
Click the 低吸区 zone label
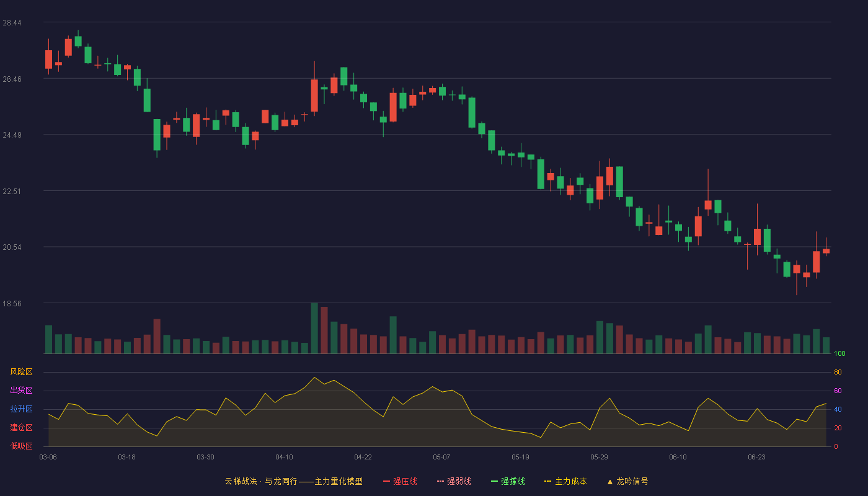tap(21, 446)
